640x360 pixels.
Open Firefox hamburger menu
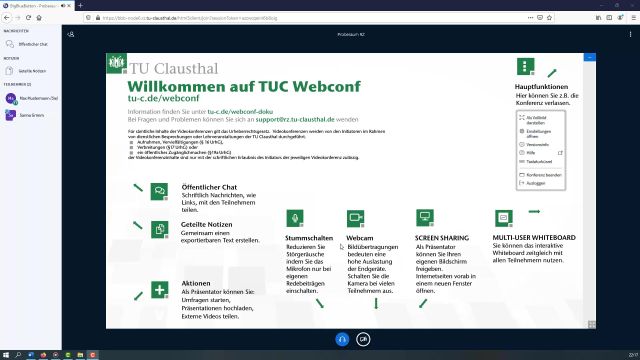[633, 18]
